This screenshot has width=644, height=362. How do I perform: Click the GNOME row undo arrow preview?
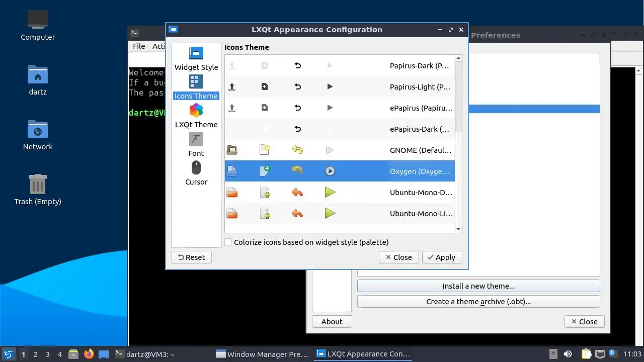click(x=297, y=150)
